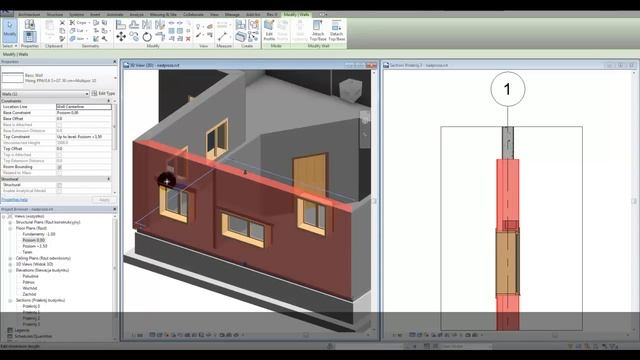Open the Architecture ribbon tab
Image resolution: width=640 pixels, height=360 pixels.
tap(29, 14)
